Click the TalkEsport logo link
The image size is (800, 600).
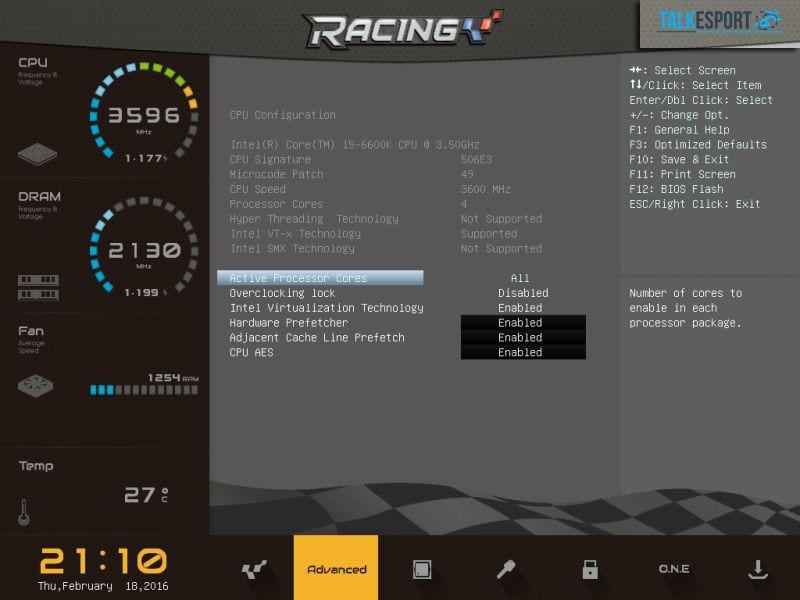pyautogui.click(x=718, y=21)
